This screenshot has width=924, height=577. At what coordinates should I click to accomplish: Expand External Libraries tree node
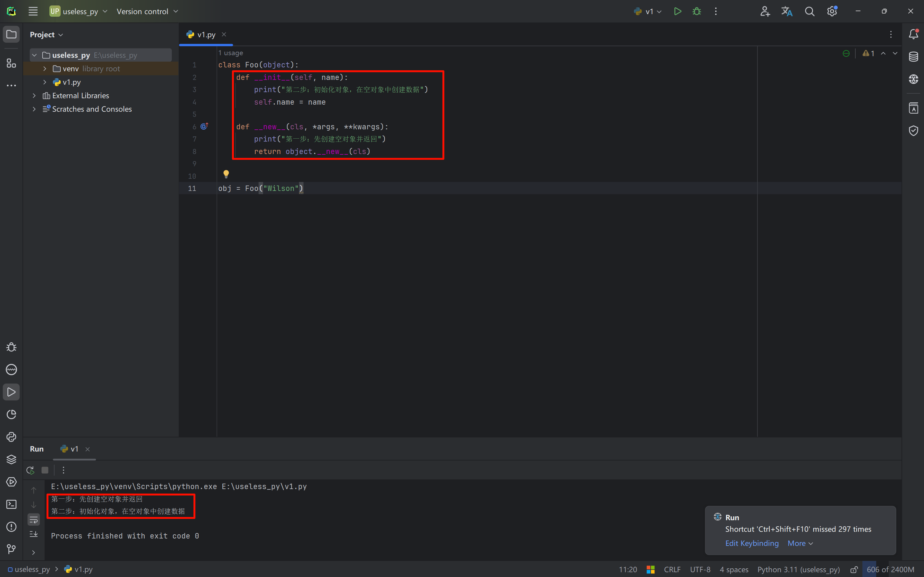(34, 96)
